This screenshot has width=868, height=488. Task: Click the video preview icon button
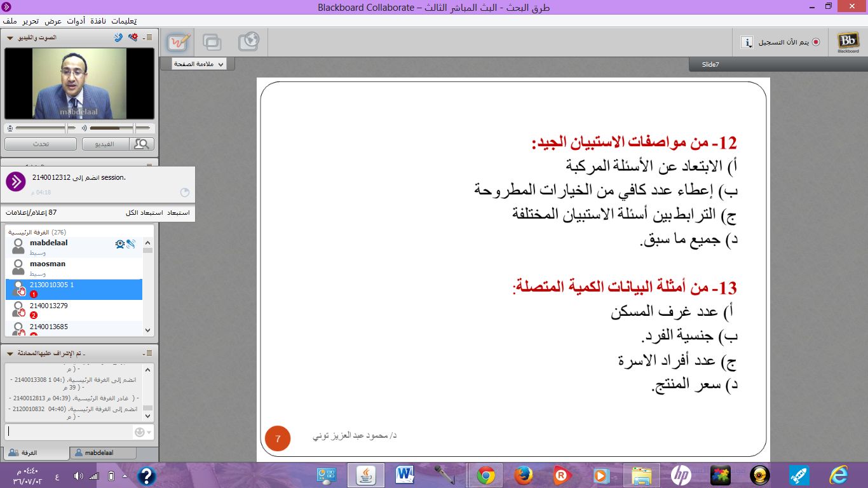click(142, 144)
